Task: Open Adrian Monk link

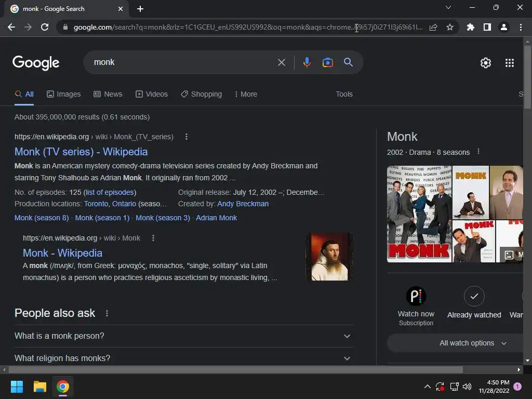Action: (217, 218)
